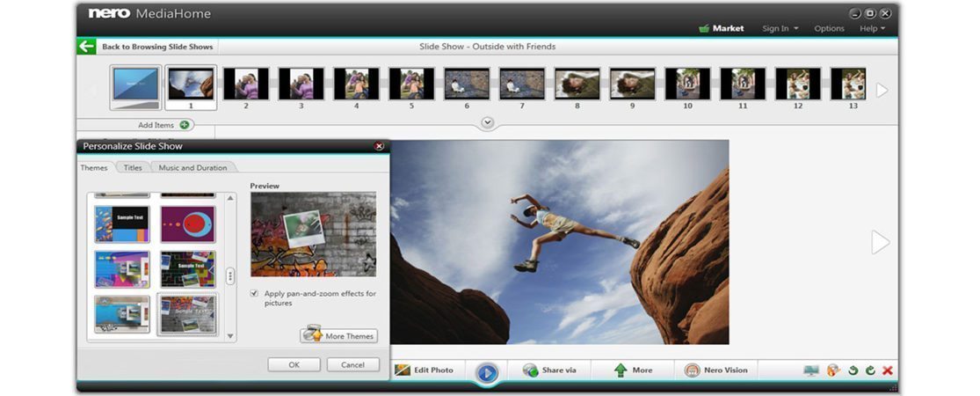
Task: Open the Sign In dropdown
Action: pos(780,28)
